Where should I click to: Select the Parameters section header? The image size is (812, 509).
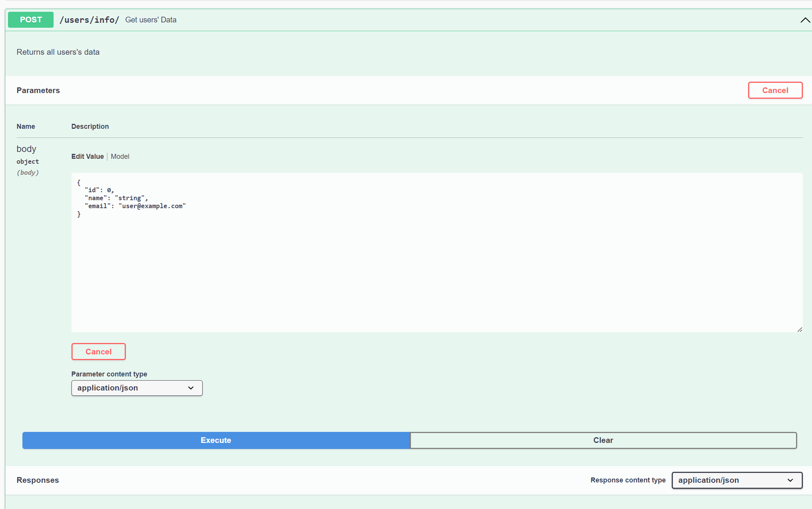click(38, 90)
